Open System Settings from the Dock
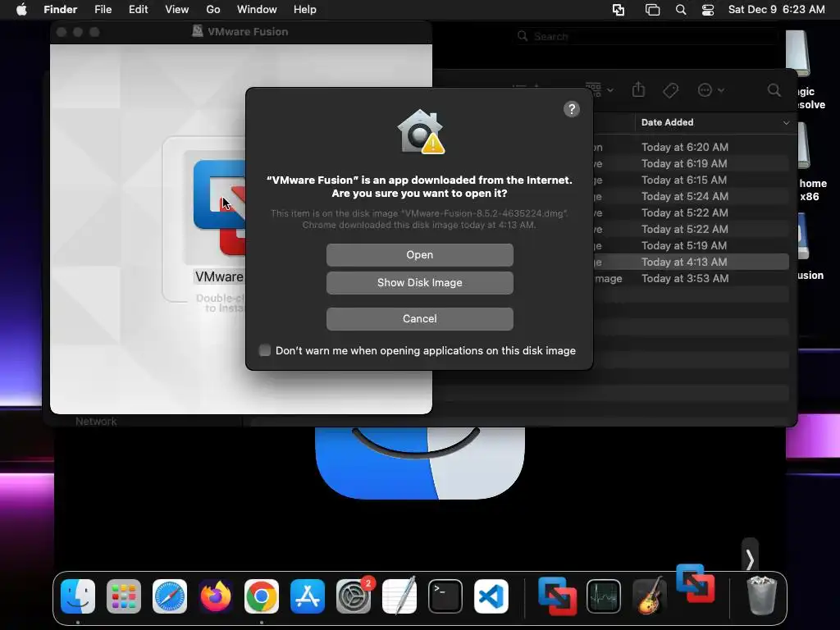 click(x=354, y=596)
